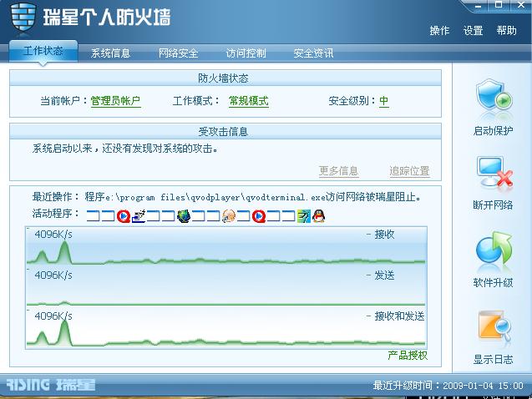Click the Disconnect Network monitor icon

pos(494,172)
